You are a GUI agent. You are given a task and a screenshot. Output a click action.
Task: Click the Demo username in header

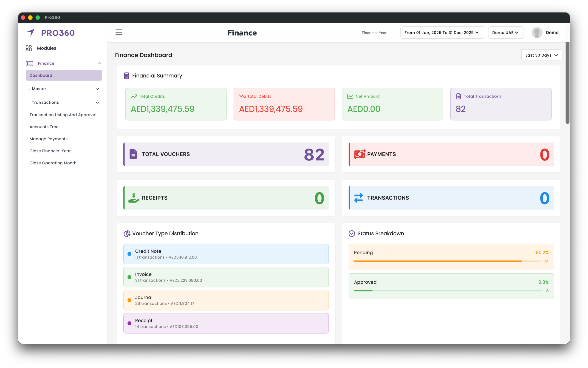552,33
